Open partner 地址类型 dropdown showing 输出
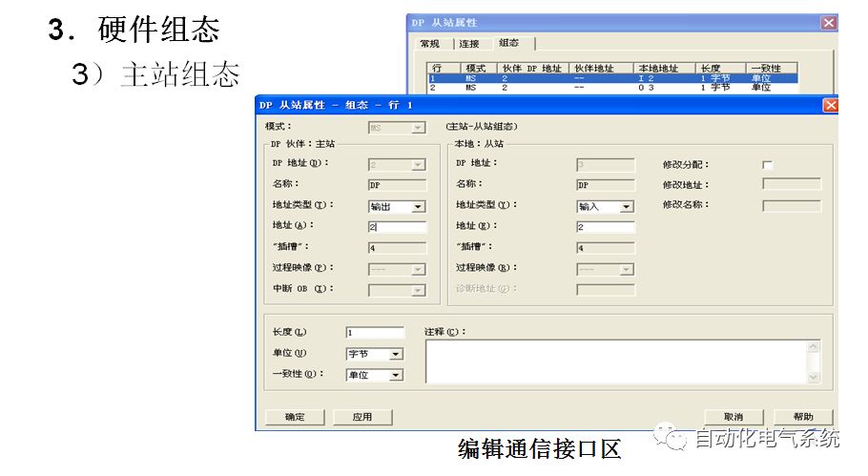Viewport: 868px width, 476px height. (x=418, y=206)
